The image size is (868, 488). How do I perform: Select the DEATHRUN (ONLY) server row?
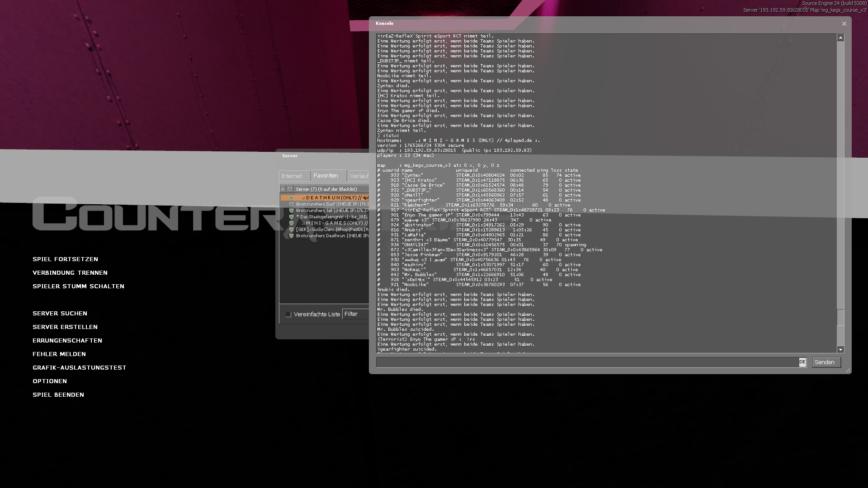[x=325, y=198]
